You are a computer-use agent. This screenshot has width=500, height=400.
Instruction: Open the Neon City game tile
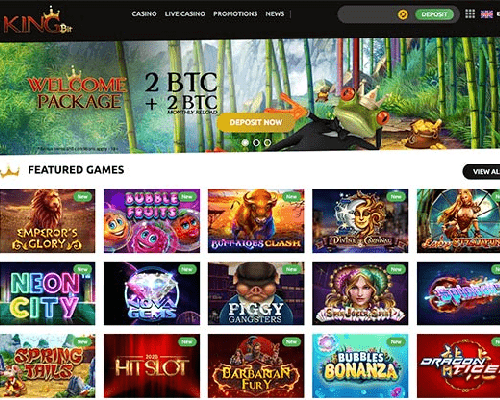[47, 293]
